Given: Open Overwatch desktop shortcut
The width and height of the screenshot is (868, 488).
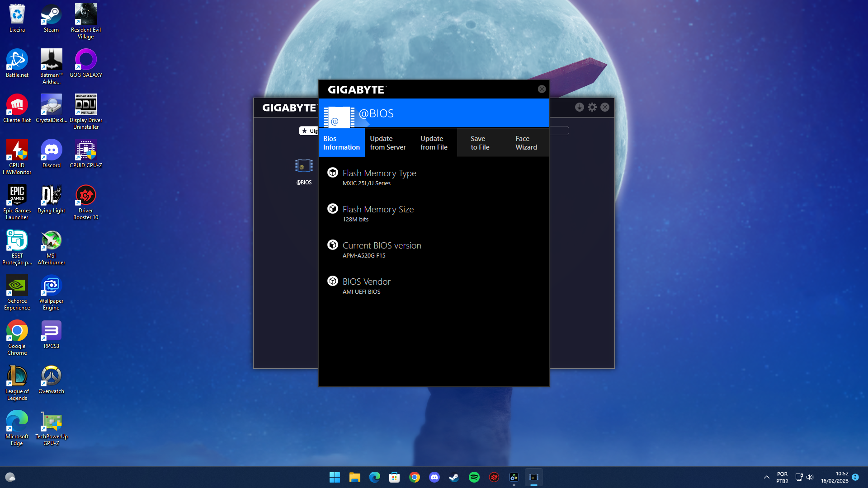Looking at the screenshot, I should click(x=52, y=380).
